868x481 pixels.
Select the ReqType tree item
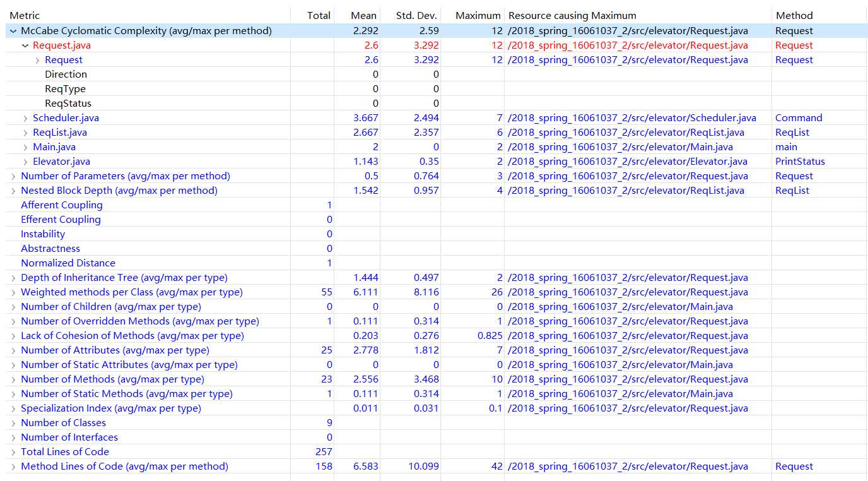(65, 89)
